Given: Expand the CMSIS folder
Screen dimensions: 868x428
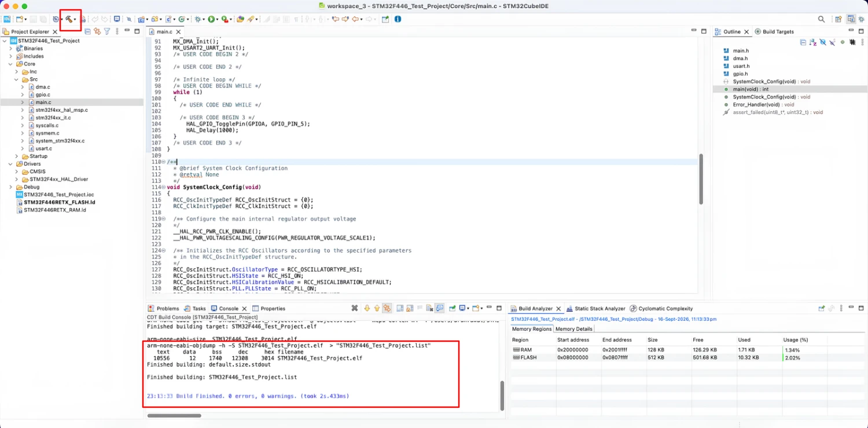Looking at the screenshot, I should tap(17, 171).
